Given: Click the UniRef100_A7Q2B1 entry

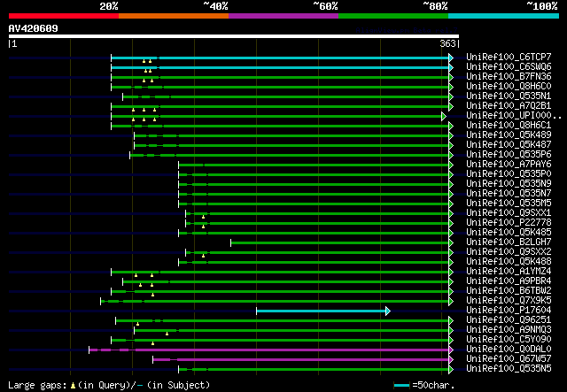Looking at the screenshot, I should coord(509,106).
